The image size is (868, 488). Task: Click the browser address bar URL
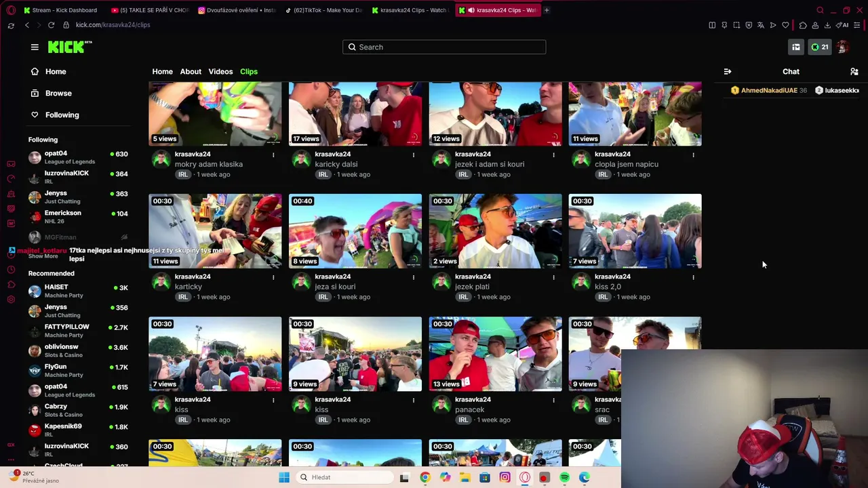coord(113,25)
